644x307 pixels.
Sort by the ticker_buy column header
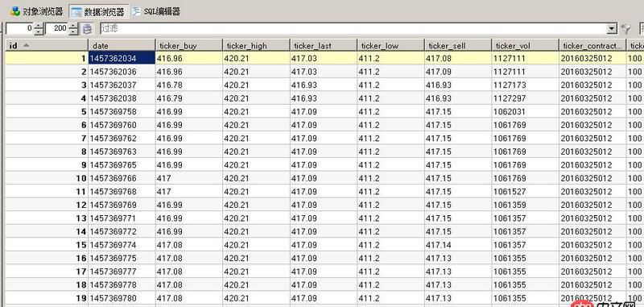tap(189, 45)
